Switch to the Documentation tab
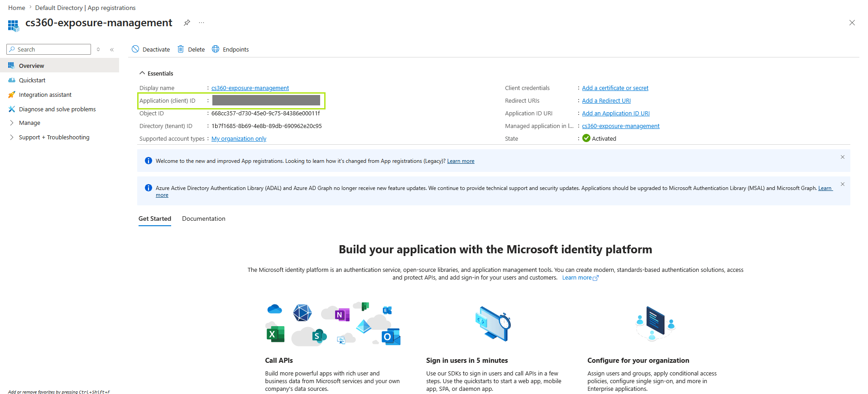868x394 pixels. [x=204, y=218]
